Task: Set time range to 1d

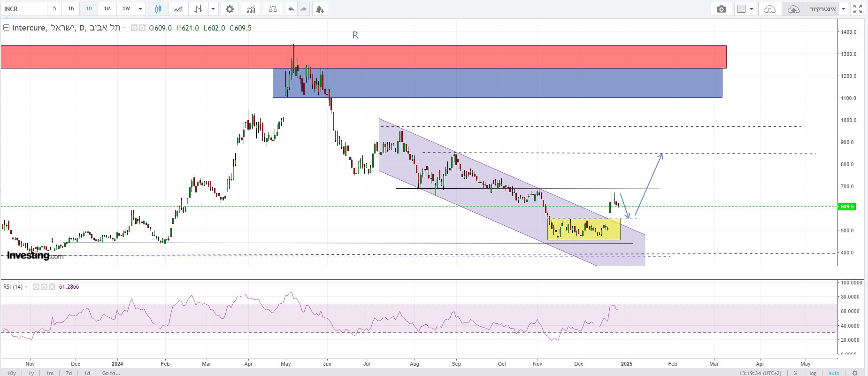Action: pos(87,373)
